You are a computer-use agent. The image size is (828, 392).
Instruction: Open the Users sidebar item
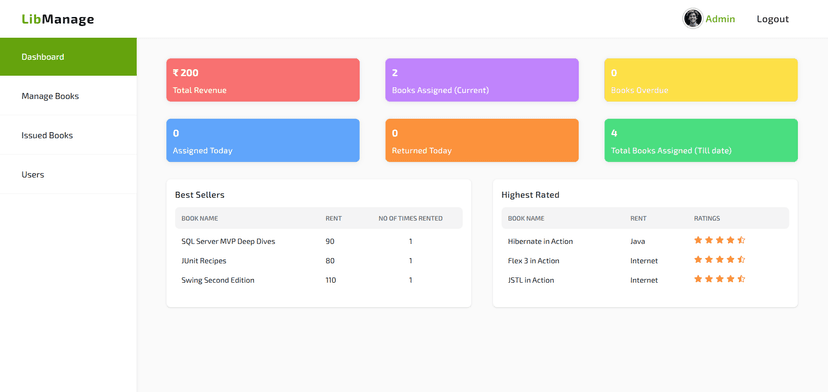pos(68,174)
